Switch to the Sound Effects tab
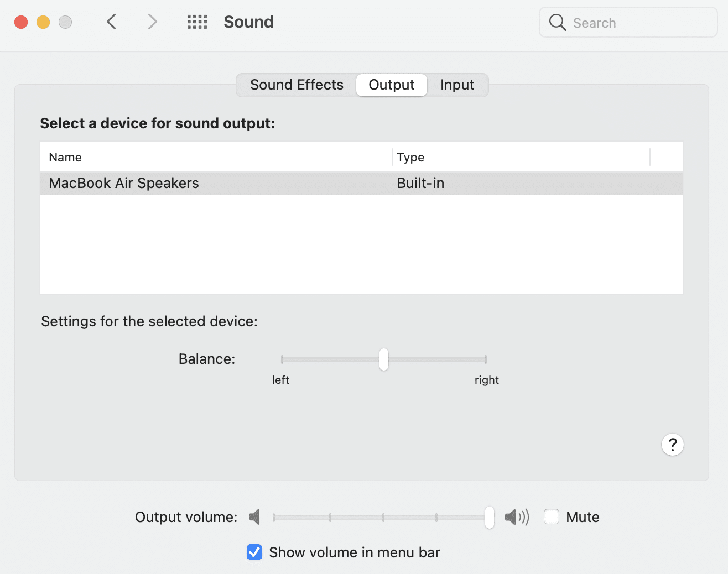The height and width of the screenshot is (574, 728). click(x=297, y=85)
